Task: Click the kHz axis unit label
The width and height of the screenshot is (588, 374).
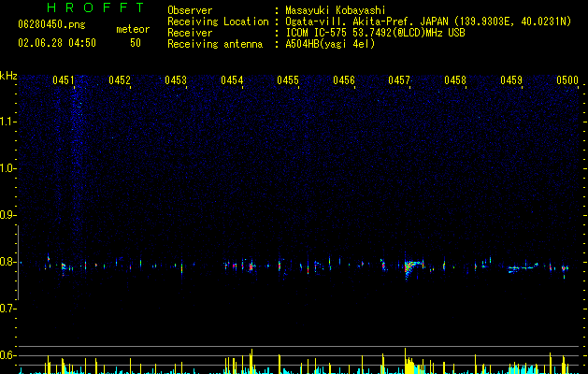Action: (8, 76)
